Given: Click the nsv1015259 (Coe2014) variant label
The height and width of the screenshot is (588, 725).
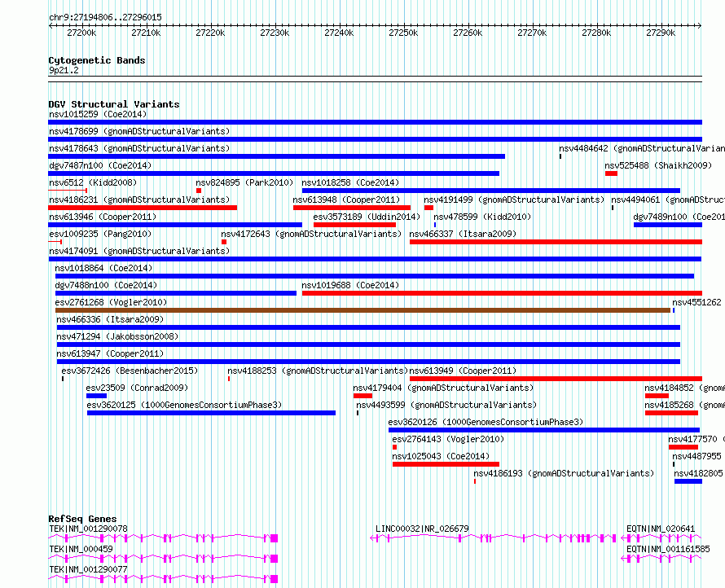Looking at the screenshot, I should tap(98, 114).
